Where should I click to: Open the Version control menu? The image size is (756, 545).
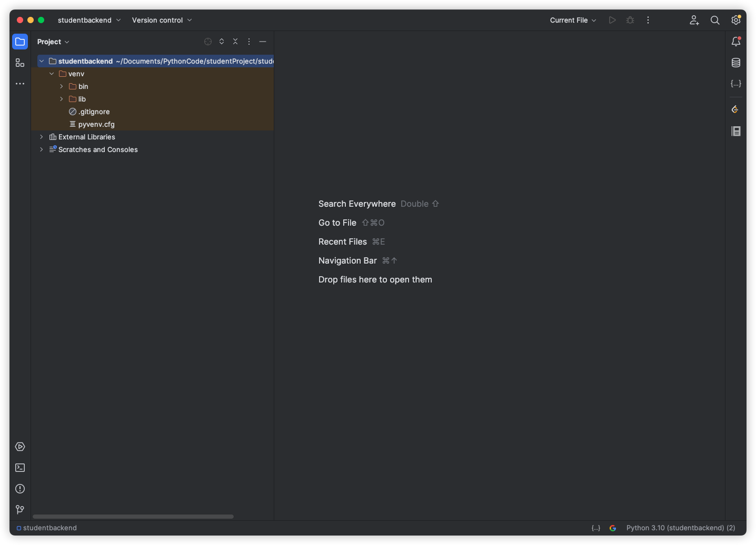point(162,20)
